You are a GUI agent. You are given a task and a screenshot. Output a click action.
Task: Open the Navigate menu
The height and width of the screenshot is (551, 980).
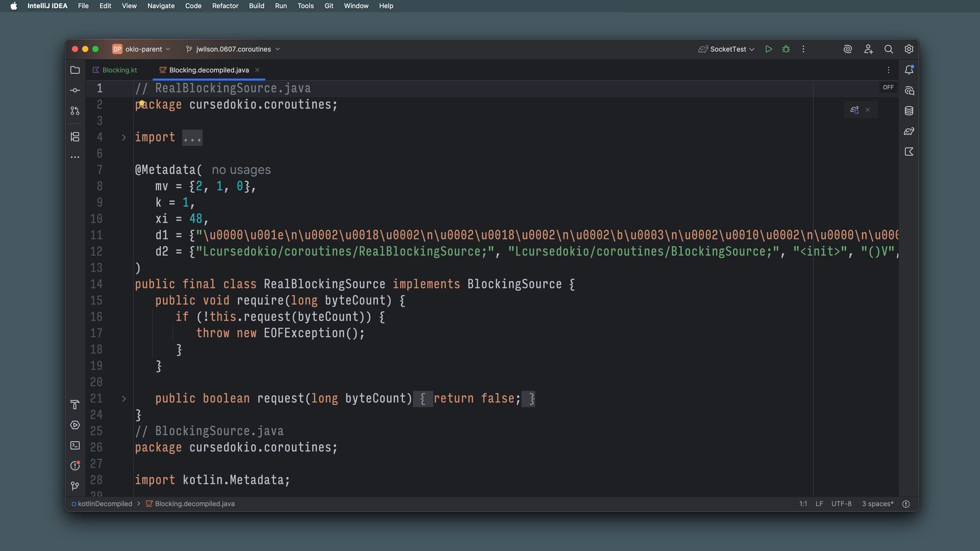(x=161, y=6)
